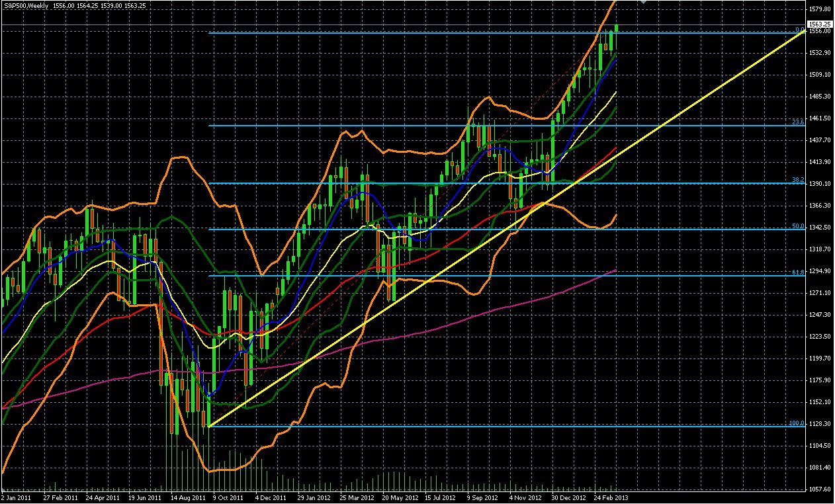Select the 23.6 Fibonacci level label
This screenshot has width=835, height=504.
click(x=798, y=122)
